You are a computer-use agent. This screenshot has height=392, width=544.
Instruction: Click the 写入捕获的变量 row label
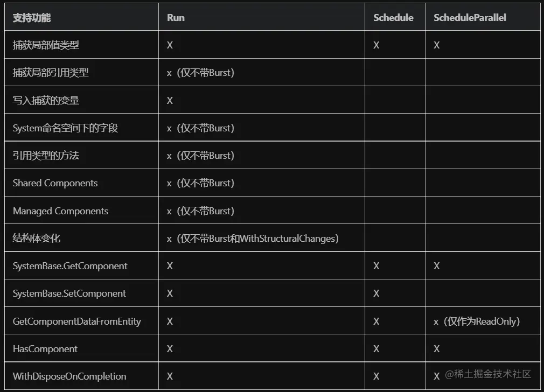pos(46,101)
